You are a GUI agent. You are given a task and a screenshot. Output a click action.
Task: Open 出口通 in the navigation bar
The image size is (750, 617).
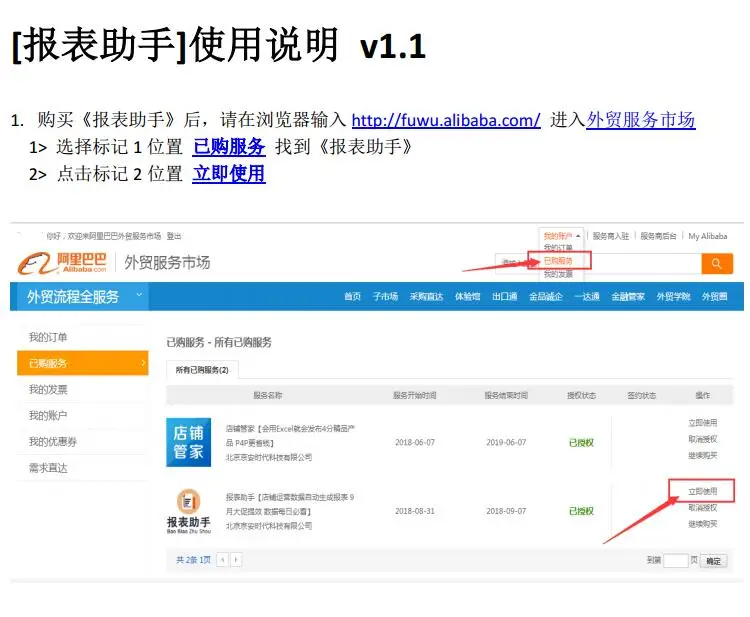pos(505,297)
